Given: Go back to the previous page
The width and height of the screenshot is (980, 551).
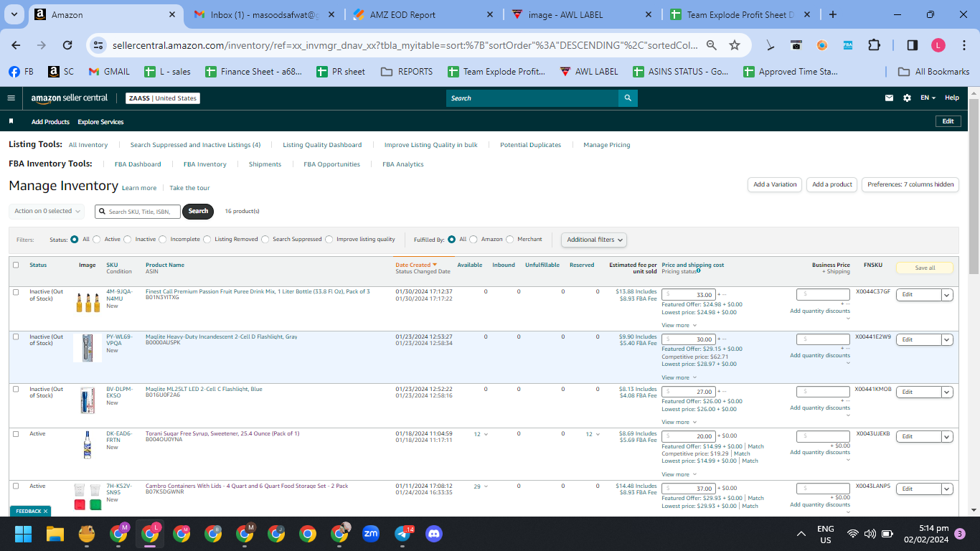Looking at the screenshot, I should click(x=16, y=45).
